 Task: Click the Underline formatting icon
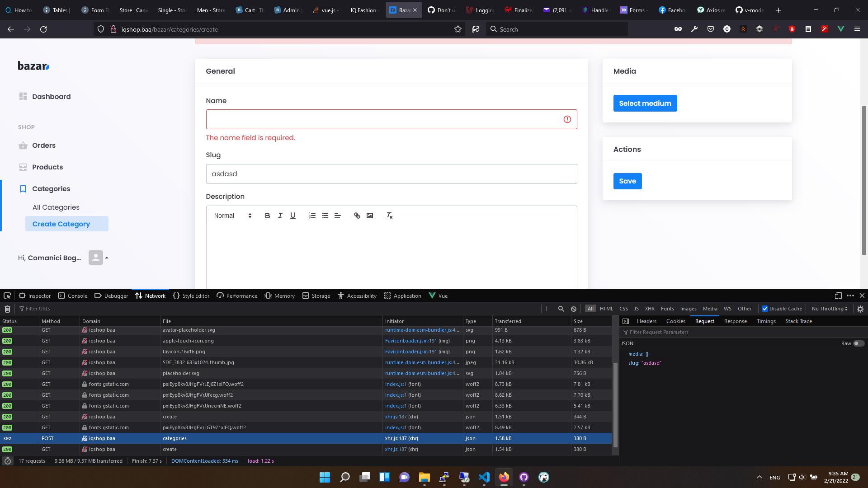tap(292, 216)
